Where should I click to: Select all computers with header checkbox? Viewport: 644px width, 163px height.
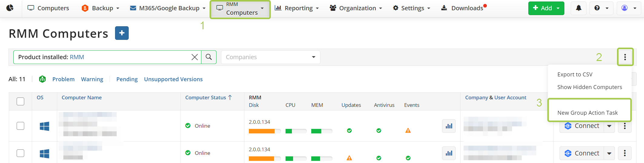(x=20, y=101)
